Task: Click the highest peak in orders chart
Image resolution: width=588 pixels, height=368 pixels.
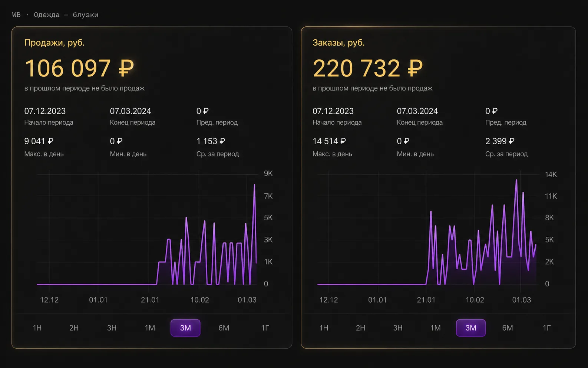Action: (x=516, y=180)
